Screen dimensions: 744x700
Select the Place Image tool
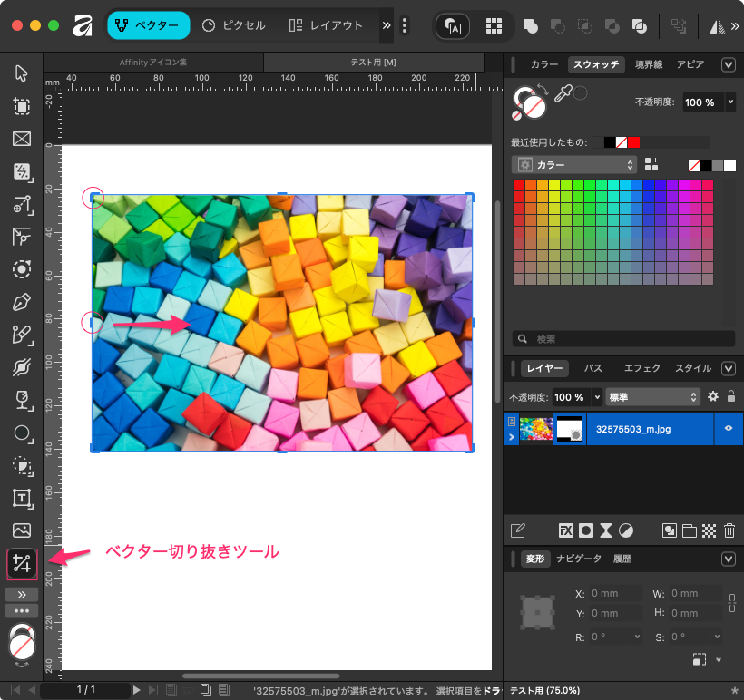coord(21,530)
